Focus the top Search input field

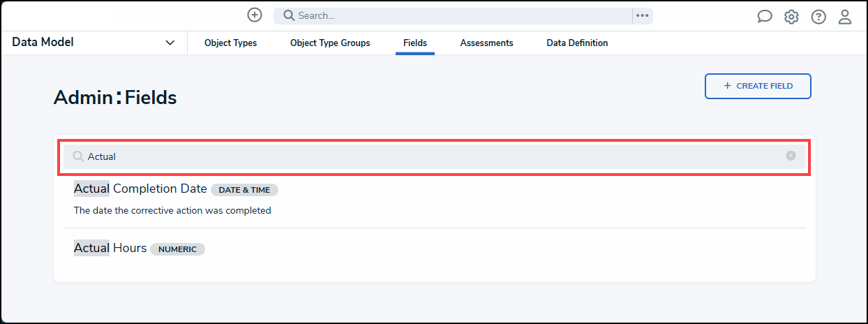click(453, 15)
